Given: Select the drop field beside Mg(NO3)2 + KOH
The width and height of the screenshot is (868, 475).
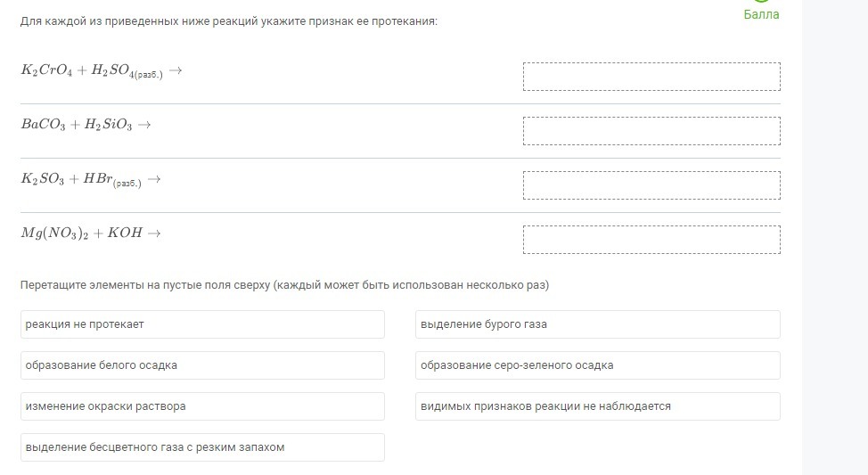Looking at the screenshot, I should pyautogui.click(x=651, y=240).
